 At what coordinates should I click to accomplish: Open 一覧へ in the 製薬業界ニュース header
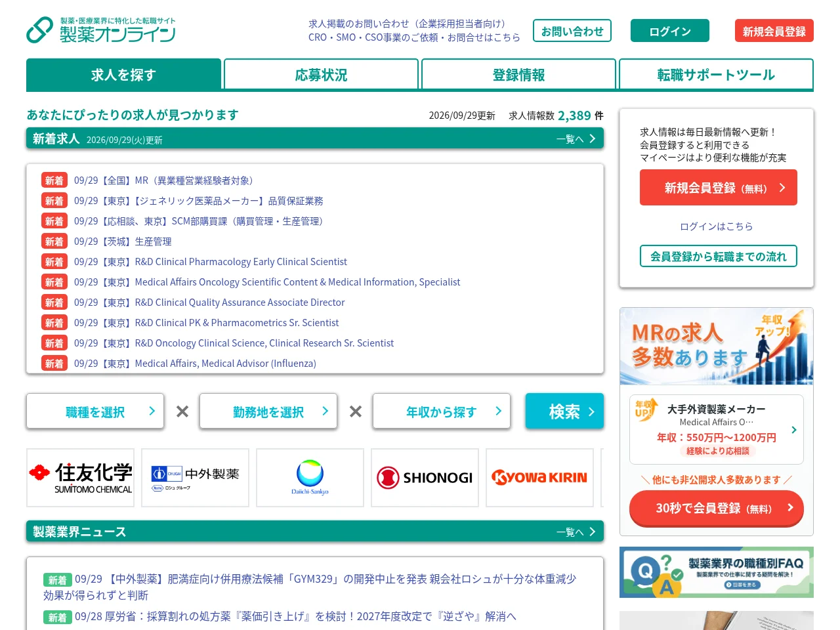tap(576, 532)
